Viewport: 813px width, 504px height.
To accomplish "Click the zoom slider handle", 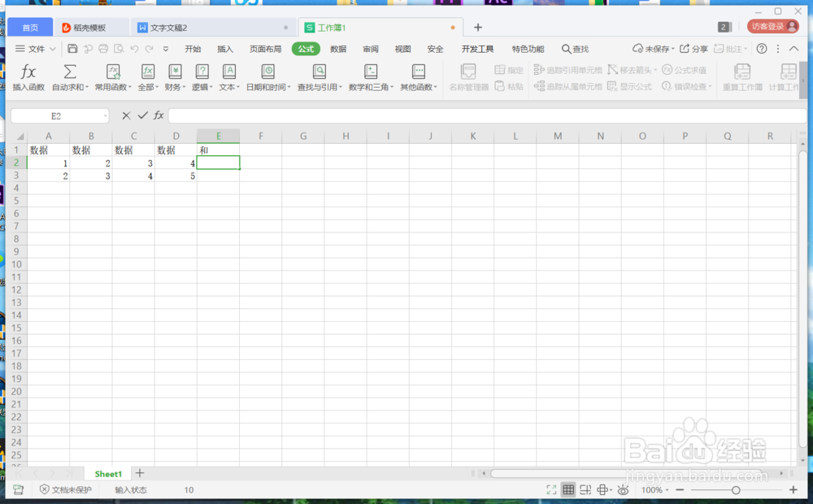I will 736,490.
